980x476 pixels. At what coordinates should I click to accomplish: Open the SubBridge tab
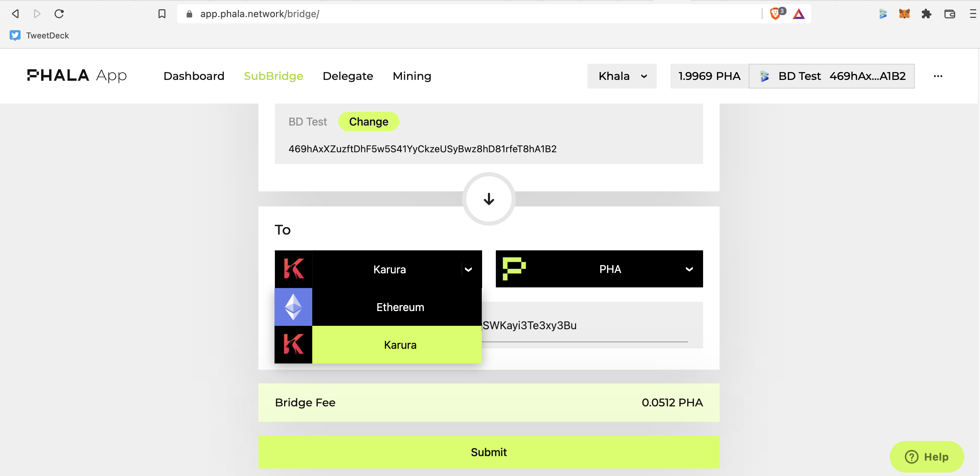point(273,76)
